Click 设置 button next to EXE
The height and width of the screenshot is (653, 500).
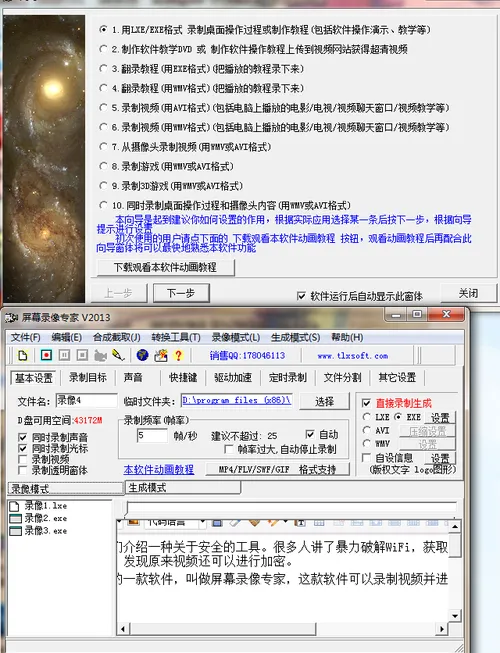[x=440, y=417]
